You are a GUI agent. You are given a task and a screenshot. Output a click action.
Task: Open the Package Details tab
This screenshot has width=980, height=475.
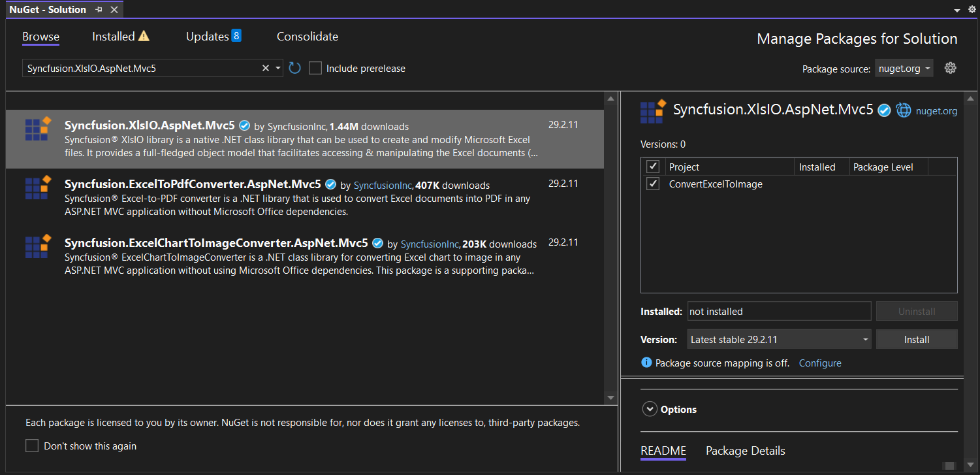point(745,451)
